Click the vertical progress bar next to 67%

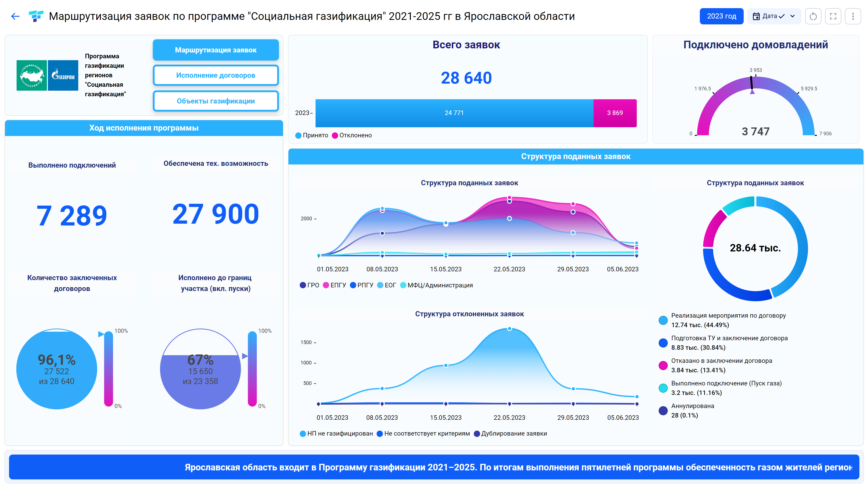pos(252,369)
